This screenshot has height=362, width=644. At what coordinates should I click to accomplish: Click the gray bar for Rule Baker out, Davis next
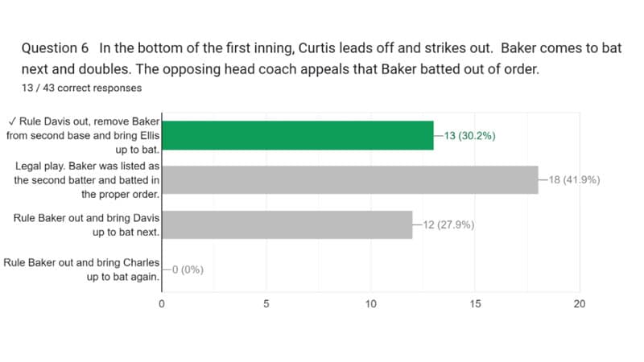pyautogui.click(x=287, y=224)
